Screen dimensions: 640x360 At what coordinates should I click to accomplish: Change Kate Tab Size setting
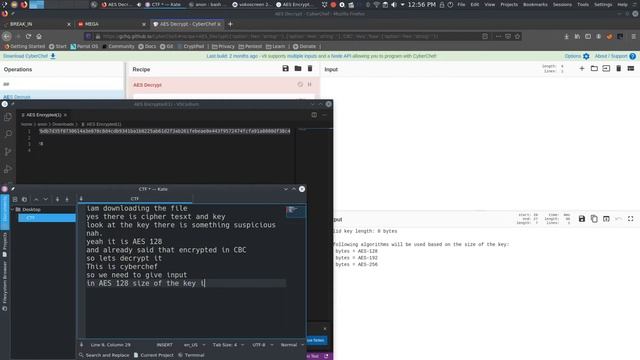point(228,345)
